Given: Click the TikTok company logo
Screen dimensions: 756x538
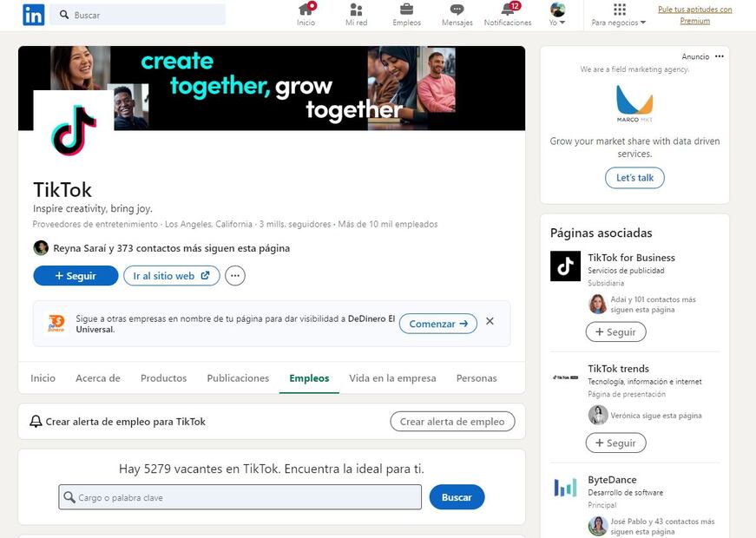Looking at the screenshot, I should (x=73, y=130).
